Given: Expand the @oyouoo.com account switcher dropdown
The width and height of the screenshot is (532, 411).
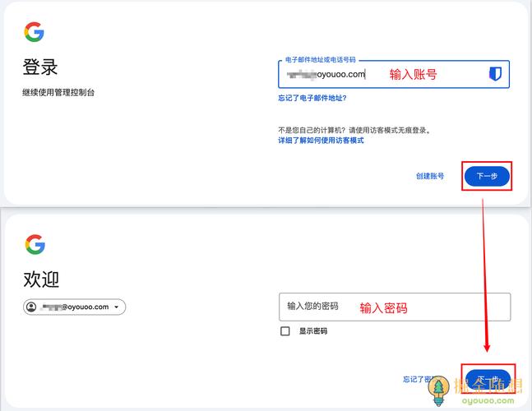Looking at the screenshot, I should click(x=74, y=307).
